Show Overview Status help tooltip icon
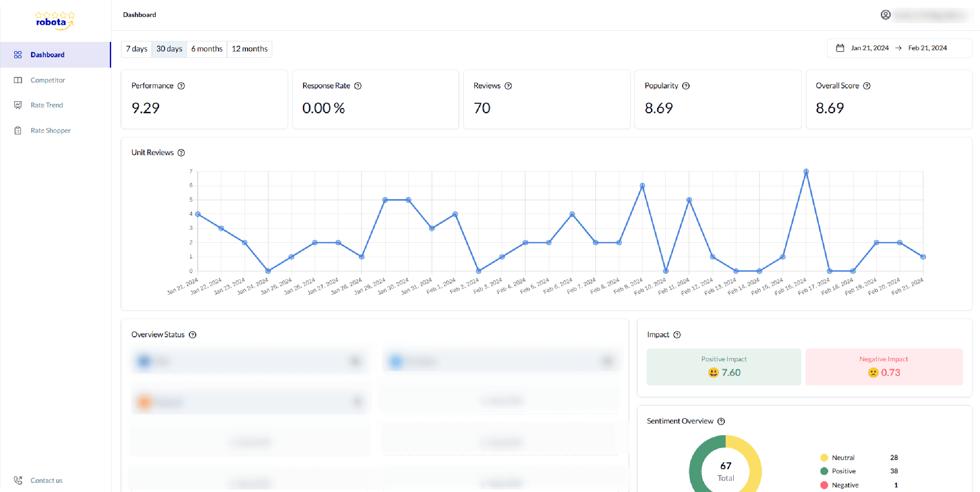Image resolution: width=980 pixels, height=492 pixels. coord(192,335)
